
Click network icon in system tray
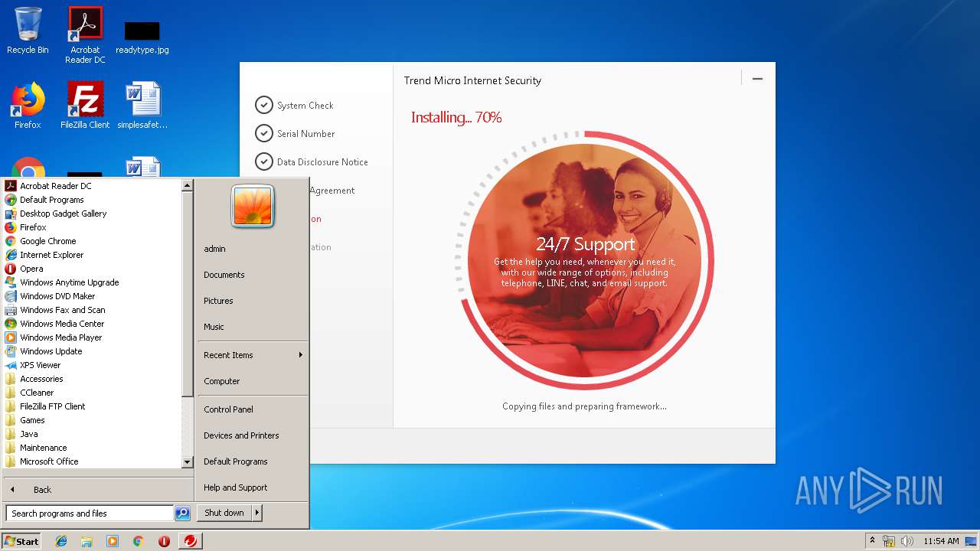(x=889, y=541)
